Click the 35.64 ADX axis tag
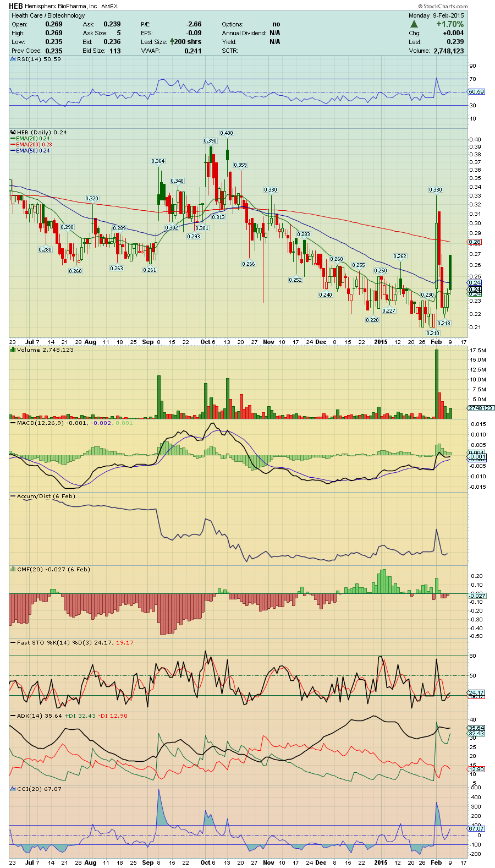This screenshot has height=868, width=495. [476, 728]
